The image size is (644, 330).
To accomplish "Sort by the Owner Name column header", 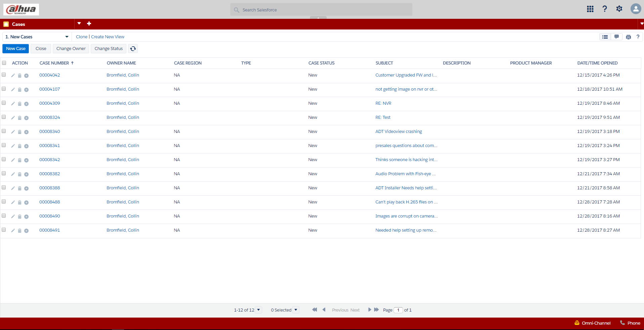I will 121,63.
